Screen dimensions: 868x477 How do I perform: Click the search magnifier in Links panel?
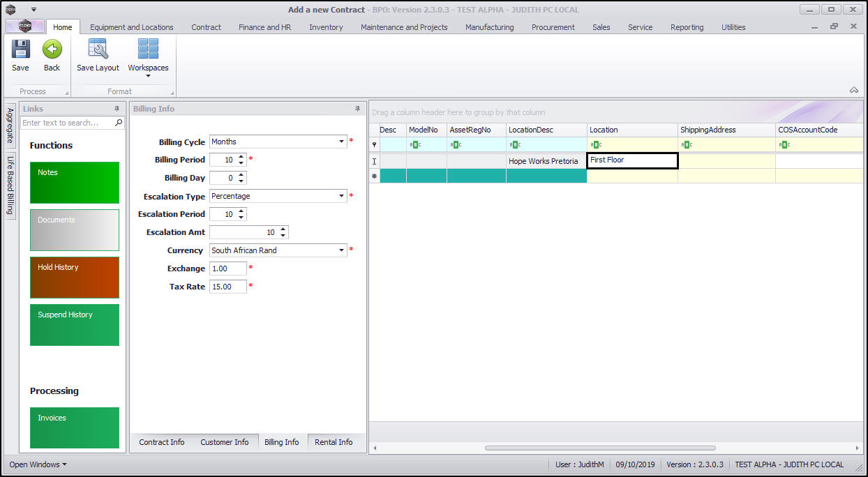tap(119, 123)
